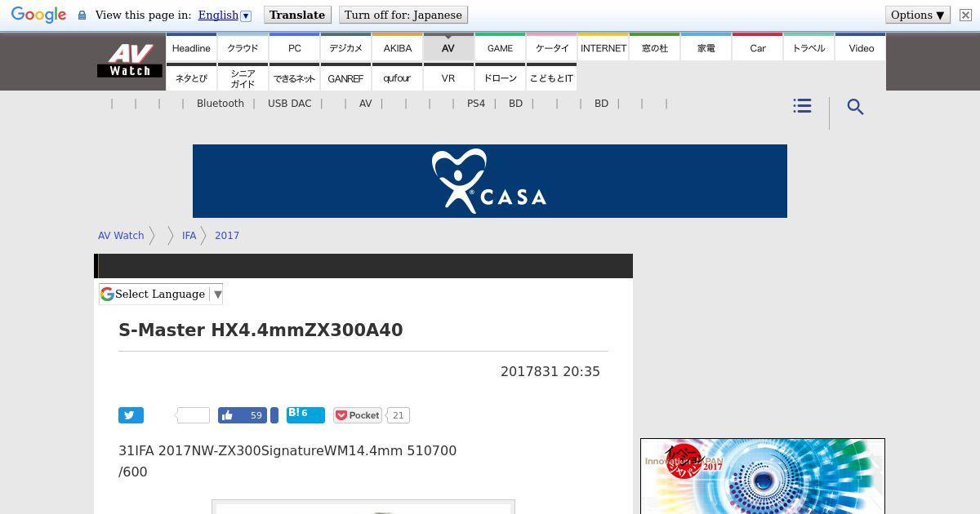Switch to the AKIBA tab

(x=397, y=48)
